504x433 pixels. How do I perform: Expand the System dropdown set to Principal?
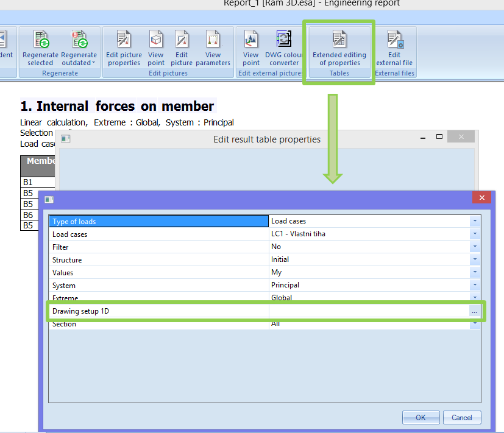475,285
